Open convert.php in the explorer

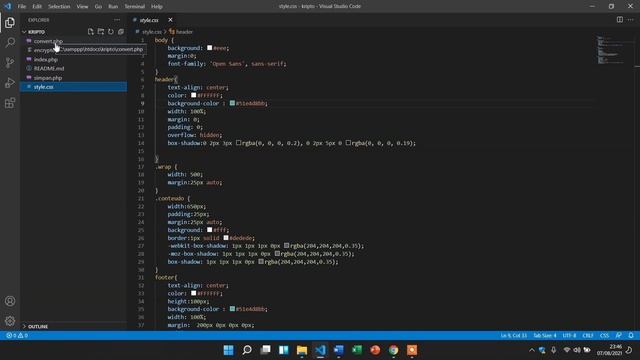point(48,41)
